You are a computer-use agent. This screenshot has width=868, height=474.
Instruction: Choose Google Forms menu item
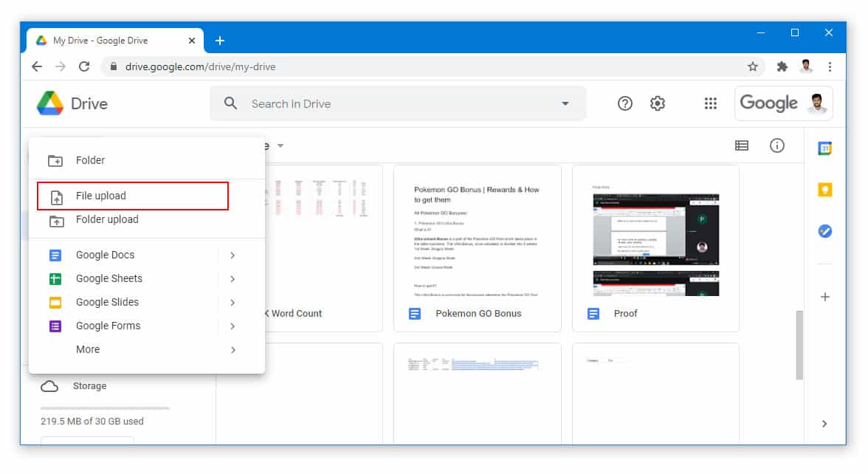click(147, 326)
